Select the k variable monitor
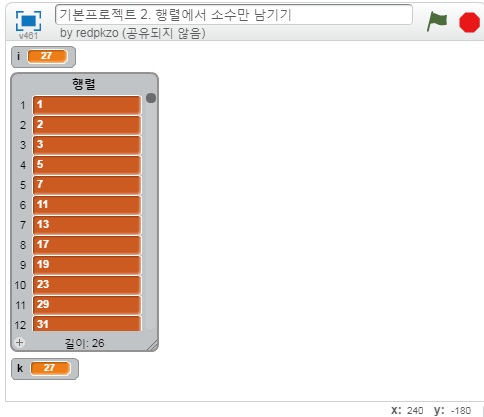 pyautogui.click(x=45, y=369)
